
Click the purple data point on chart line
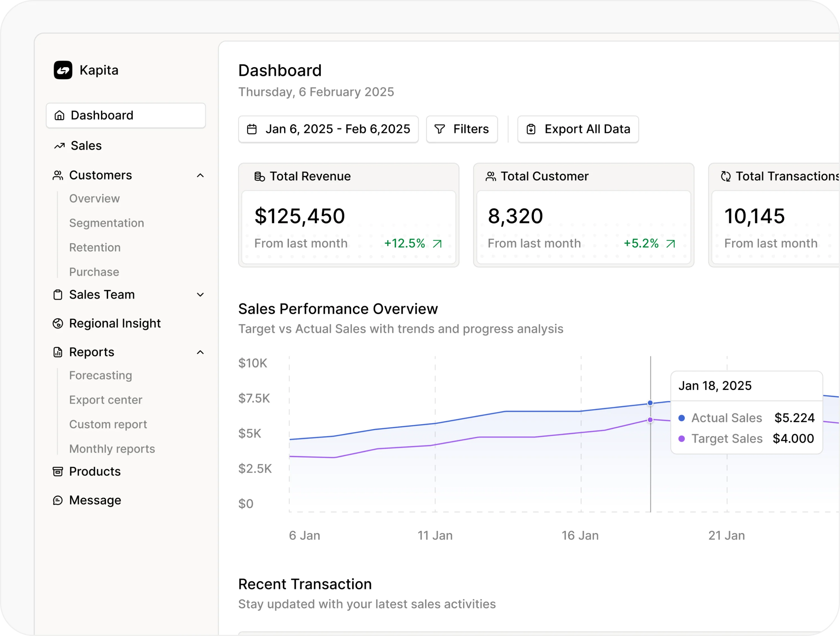[x=650, y=420]
